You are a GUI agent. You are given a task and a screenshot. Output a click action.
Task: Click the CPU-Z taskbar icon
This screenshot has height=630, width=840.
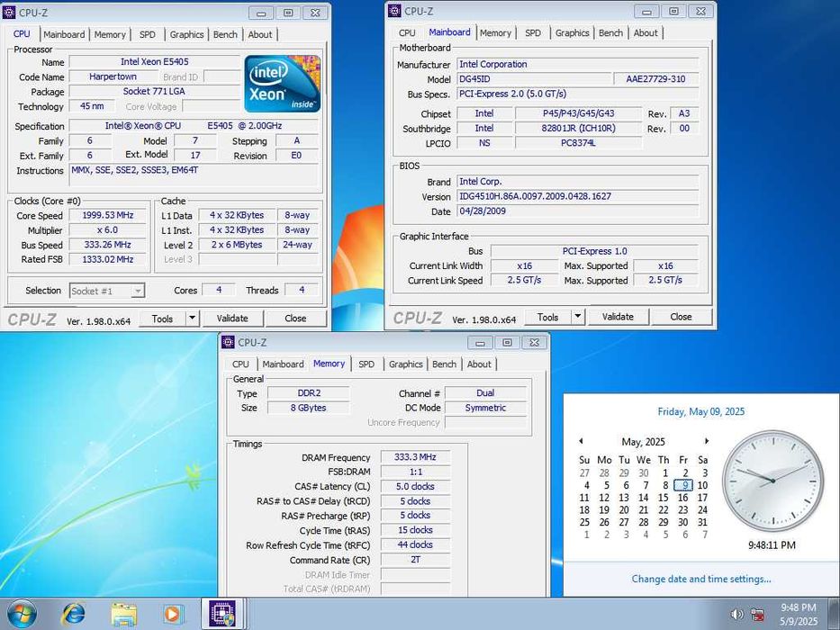221,614
